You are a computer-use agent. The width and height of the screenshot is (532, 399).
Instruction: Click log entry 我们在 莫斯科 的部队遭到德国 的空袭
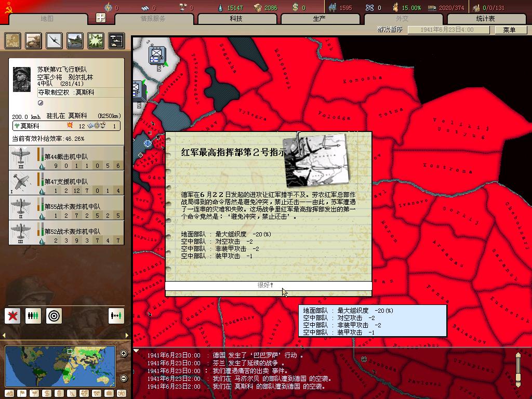(236, 387)
